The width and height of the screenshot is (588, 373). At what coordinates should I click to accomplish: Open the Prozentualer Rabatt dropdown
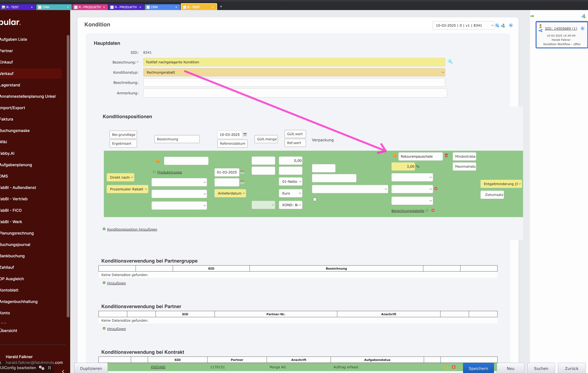127,189
